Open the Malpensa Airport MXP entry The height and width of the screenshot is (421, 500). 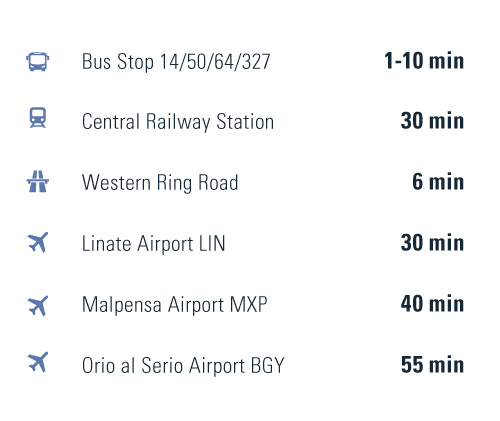click(175, 304)
